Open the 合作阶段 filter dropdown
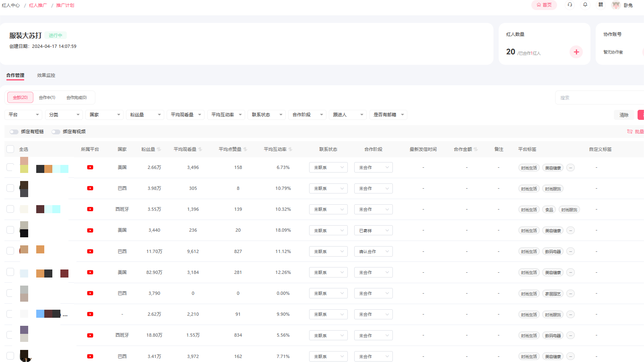 [x=307, y=115]
